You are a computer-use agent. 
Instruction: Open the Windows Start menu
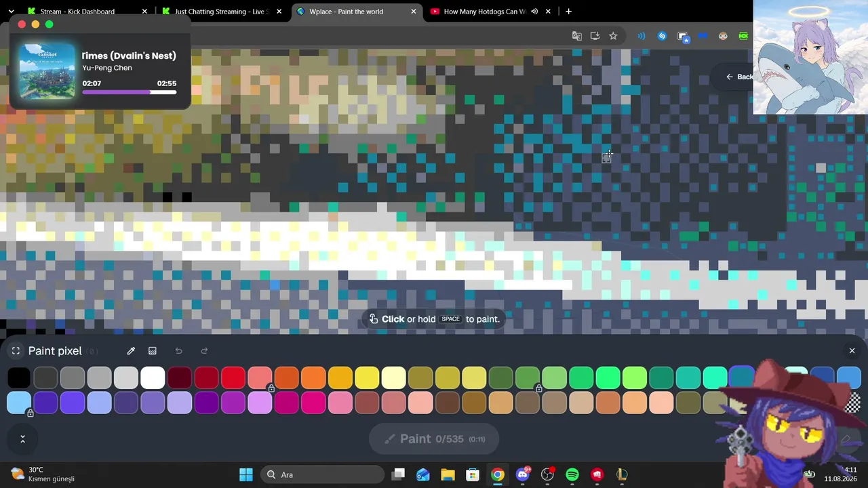246,474
